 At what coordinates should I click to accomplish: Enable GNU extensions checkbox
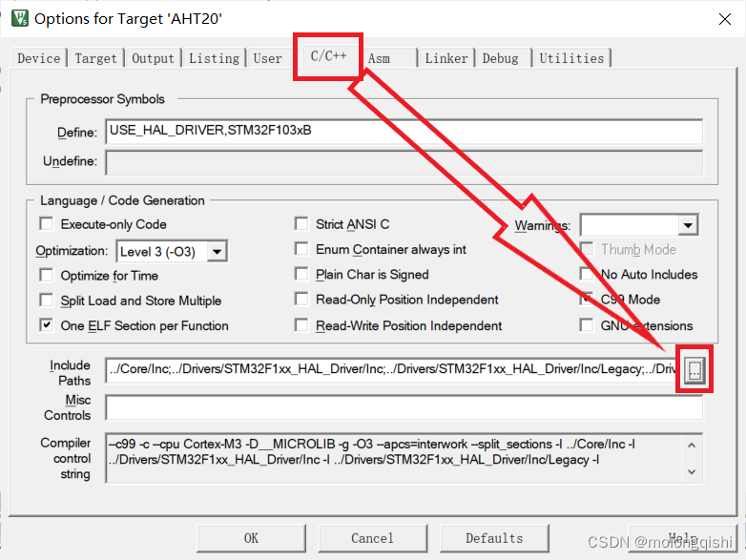coord(587,325)
